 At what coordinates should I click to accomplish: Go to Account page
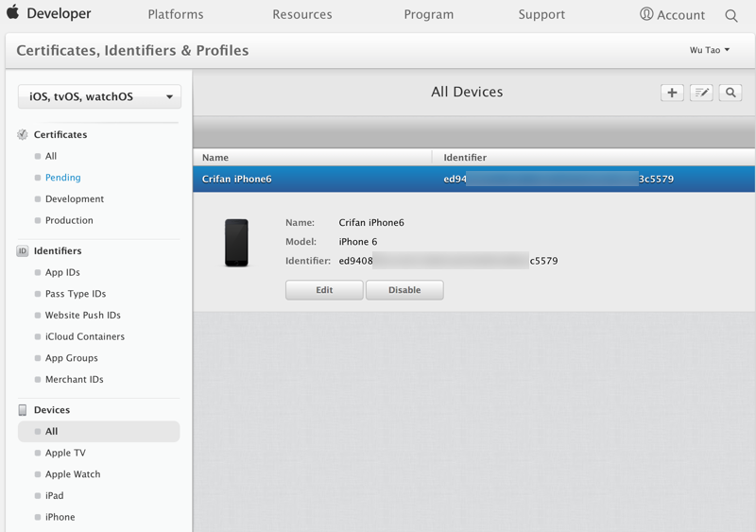tap(680, 15)
